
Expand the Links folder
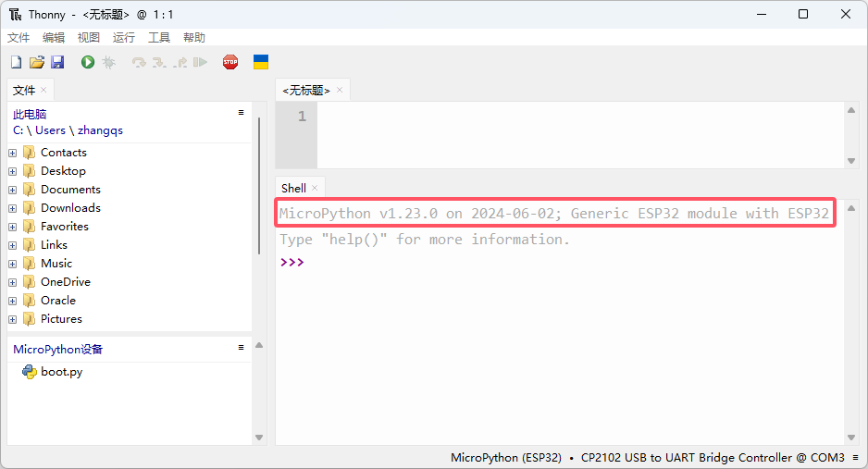coord(13,245)
